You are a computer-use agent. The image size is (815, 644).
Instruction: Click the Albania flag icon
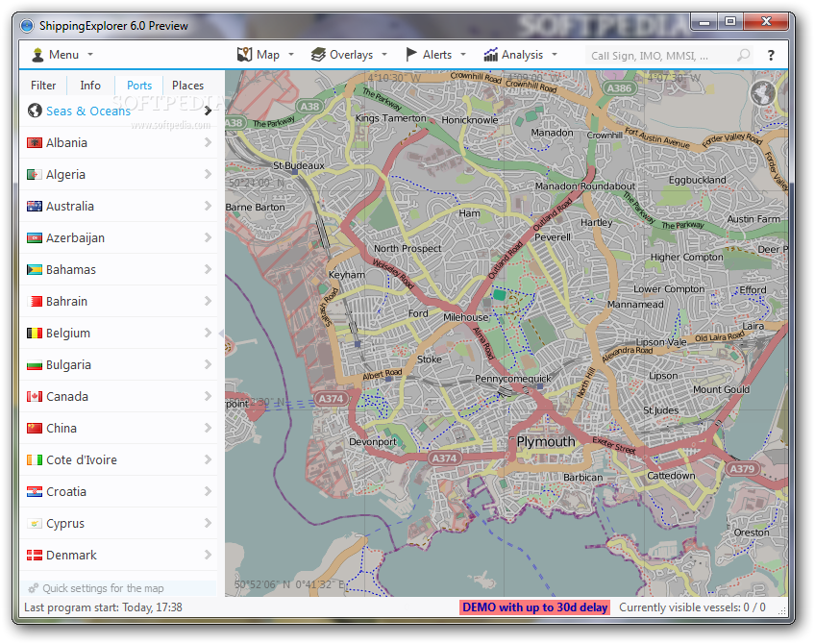[x=35, y=142]
